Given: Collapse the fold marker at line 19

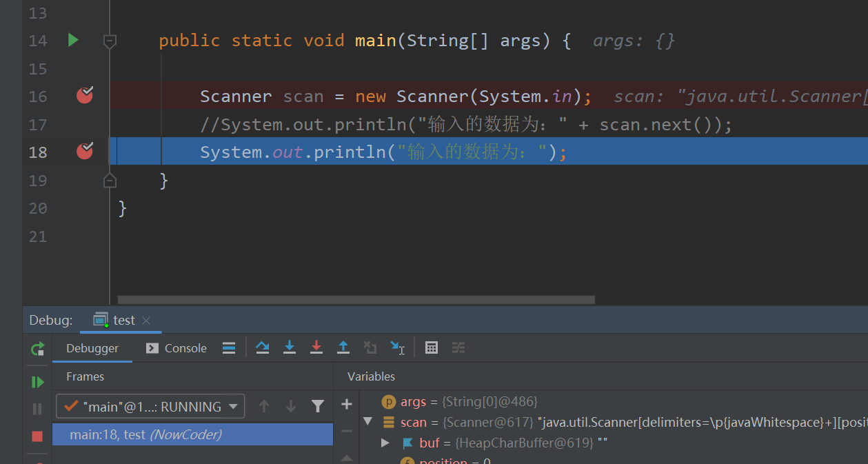Looking at the screenshot, I should point(110,181).
